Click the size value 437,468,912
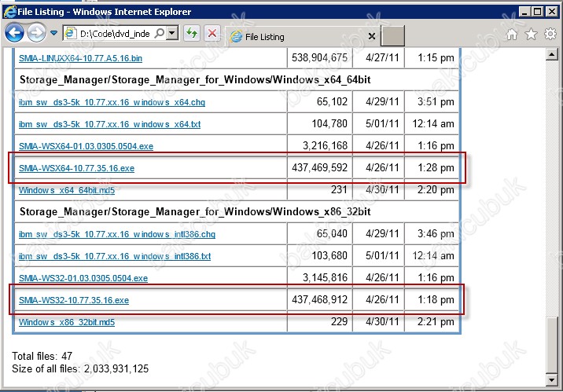563x392 pixels. point(319,299)
